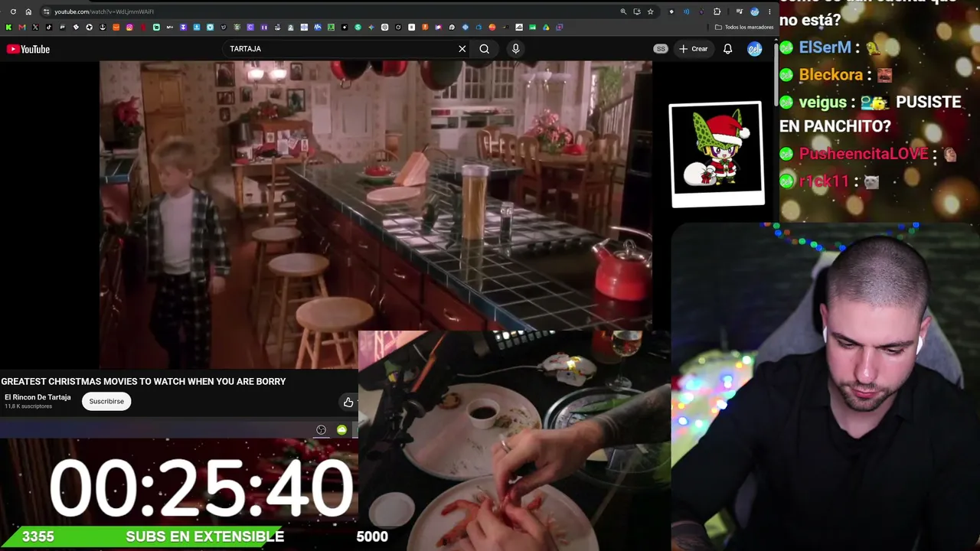The width and height of the screenshot is (980, 551).
Task: Click the green round taskbar icon
Action: pyautogui.click(x=342, y=430)
